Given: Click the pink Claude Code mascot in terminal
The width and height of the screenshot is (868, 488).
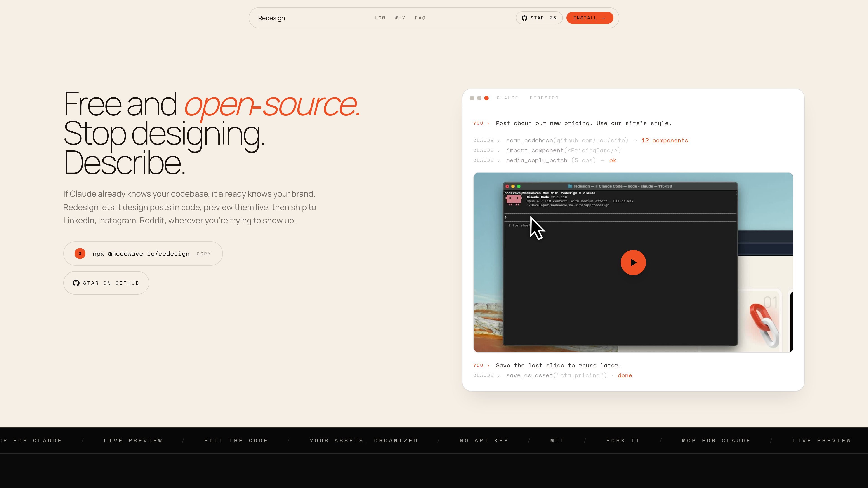Looking at the screenshot, I should [514, 200].
